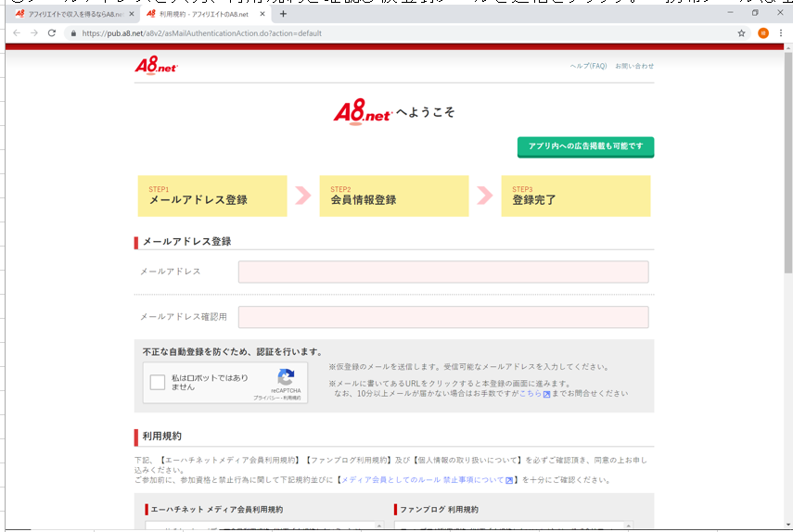Open a new tab with plus icon

(x=283, y=14)
